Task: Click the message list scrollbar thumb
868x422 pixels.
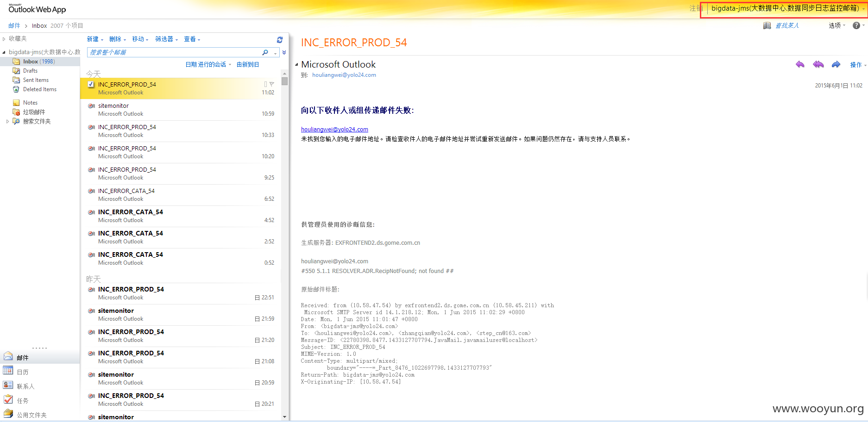Action: (x=284, y=81)
